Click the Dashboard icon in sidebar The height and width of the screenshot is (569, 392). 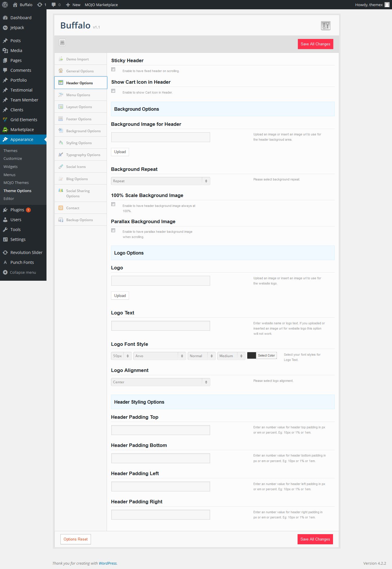pos(5,18)
